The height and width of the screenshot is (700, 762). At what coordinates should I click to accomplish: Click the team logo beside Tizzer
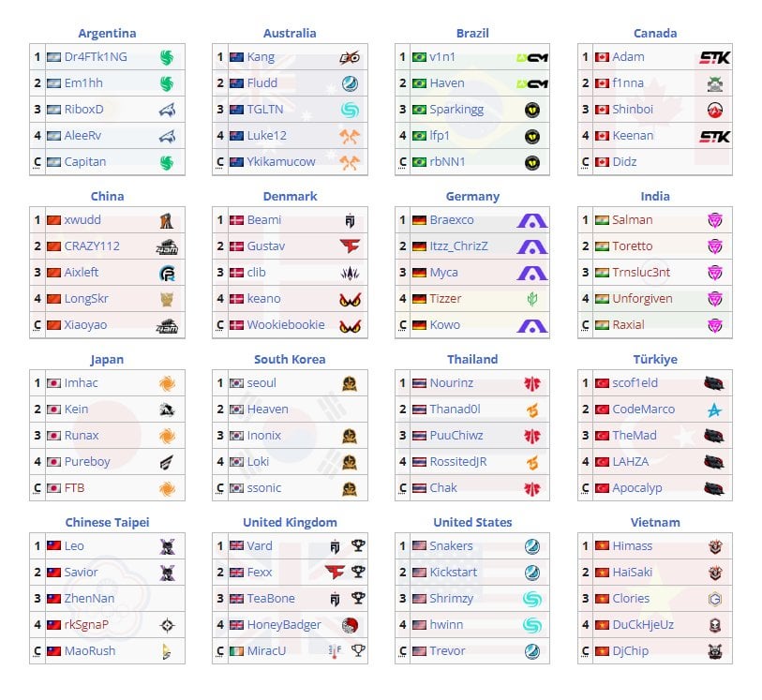click(x=532, y=299)
